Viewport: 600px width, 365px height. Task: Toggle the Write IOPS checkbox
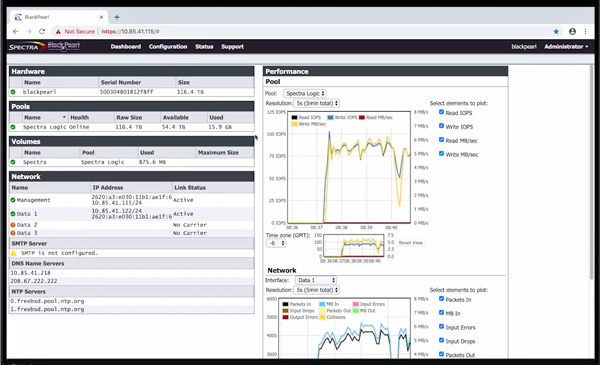(x=441, y=126)
